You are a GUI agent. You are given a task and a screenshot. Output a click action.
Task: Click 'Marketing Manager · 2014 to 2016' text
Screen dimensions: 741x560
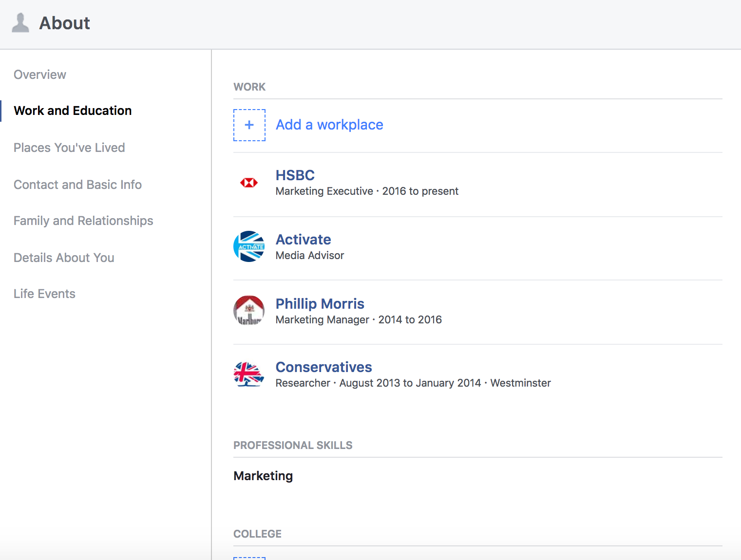(x=359, y=320)
